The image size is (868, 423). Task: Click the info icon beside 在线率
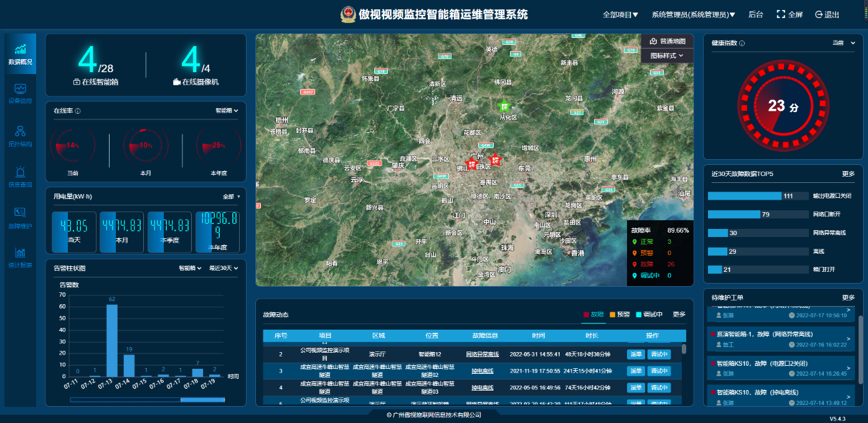[x=78, y=111]
